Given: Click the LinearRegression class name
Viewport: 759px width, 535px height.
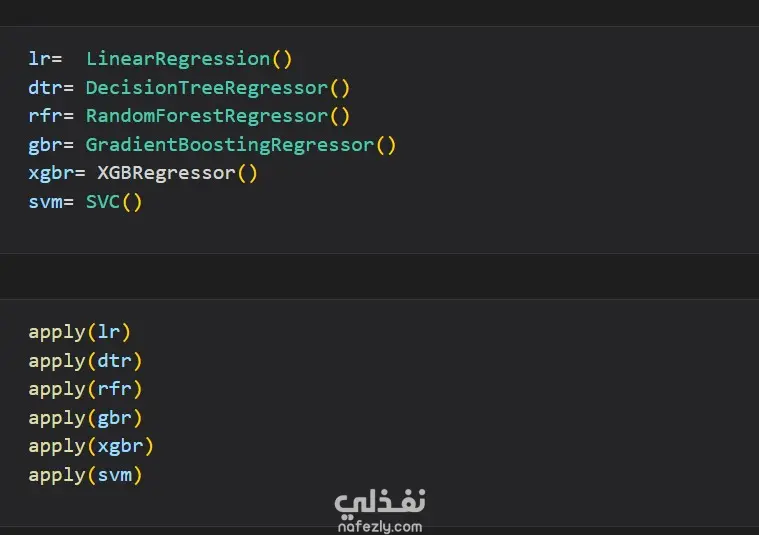Looking at the screenshot, I should pos(178,59).
